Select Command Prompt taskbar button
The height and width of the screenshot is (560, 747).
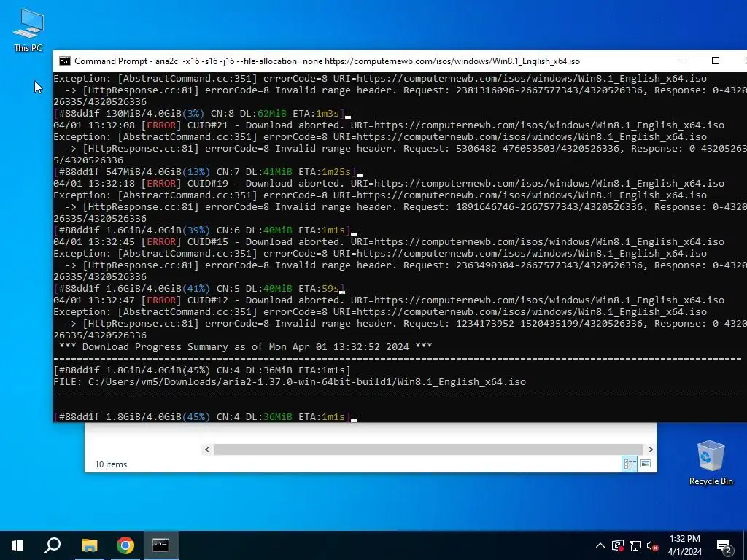(161, 545)
